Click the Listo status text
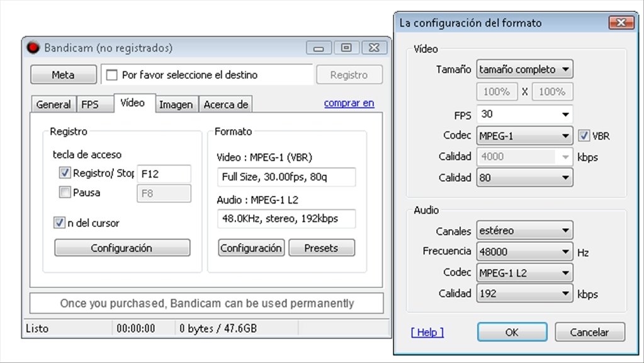 pos(37,328)
